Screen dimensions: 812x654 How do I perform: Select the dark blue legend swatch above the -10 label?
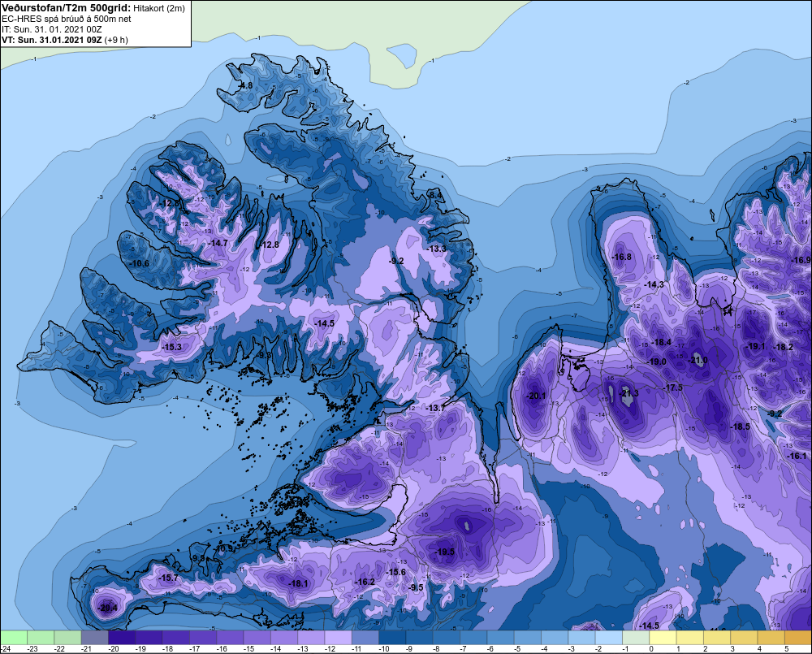(392, 637)
